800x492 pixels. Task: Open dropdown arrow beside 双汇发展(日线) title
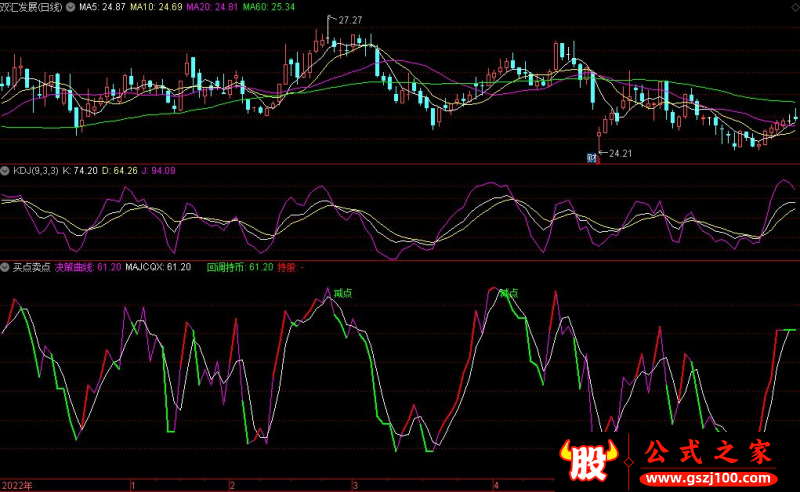pos(70,7)
